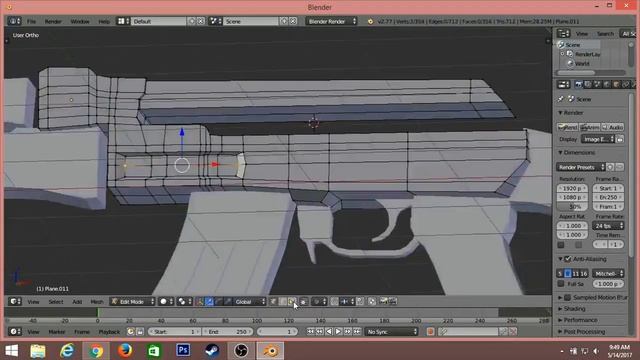The image size is (640, 360).
Task: Open the Global transform orientation dropdown
Action: tap(250, 302)
